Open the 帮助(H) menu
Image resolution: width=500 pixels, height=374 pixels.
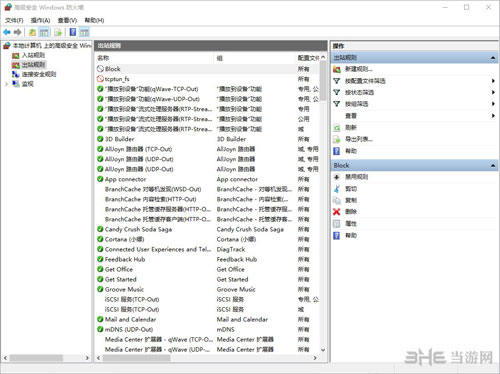[x=94, y=20]
